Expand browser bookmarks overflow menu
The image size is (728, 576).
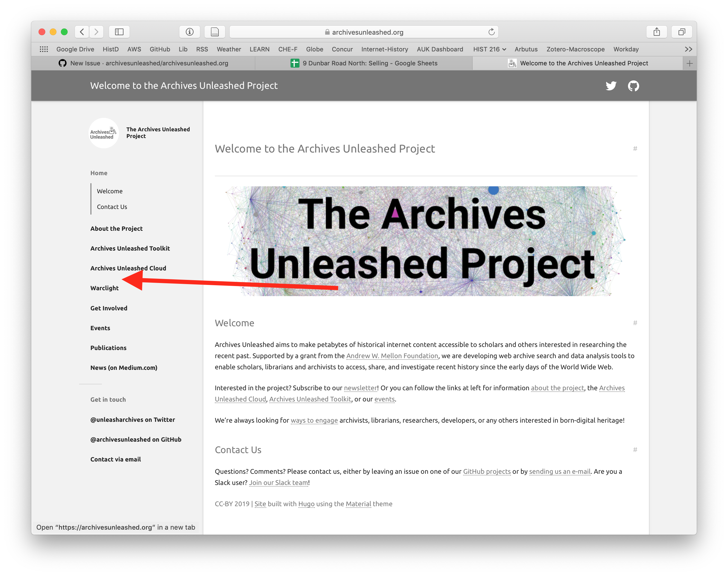(x=689, y=49)
